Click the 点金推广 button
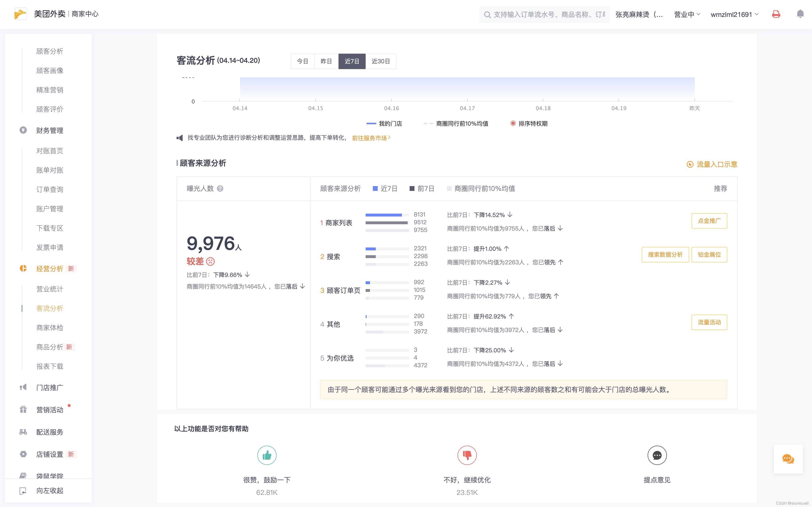 tap(709, 221)
